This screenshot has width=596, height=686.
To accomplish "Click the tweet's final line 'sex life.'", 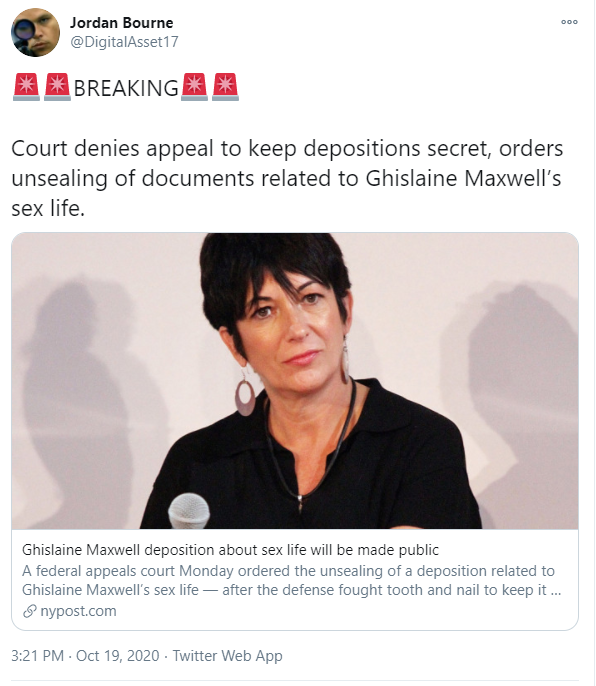I will coord(48,208).
